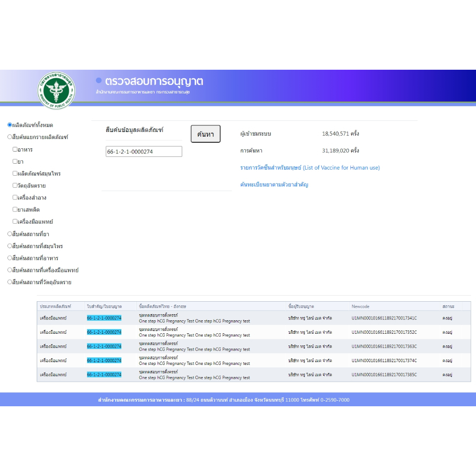476x476 pixels.
Task: Select the สืบค้นสถานที่ยา radio button
Action: pyautogui.click(x=10, y=234)
